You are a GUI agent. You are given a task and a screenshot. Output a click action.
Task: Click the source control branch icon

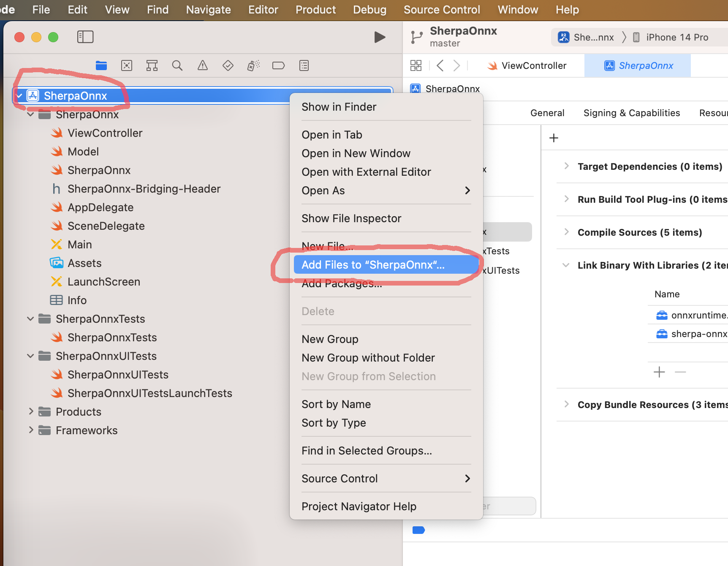(416, 37)
